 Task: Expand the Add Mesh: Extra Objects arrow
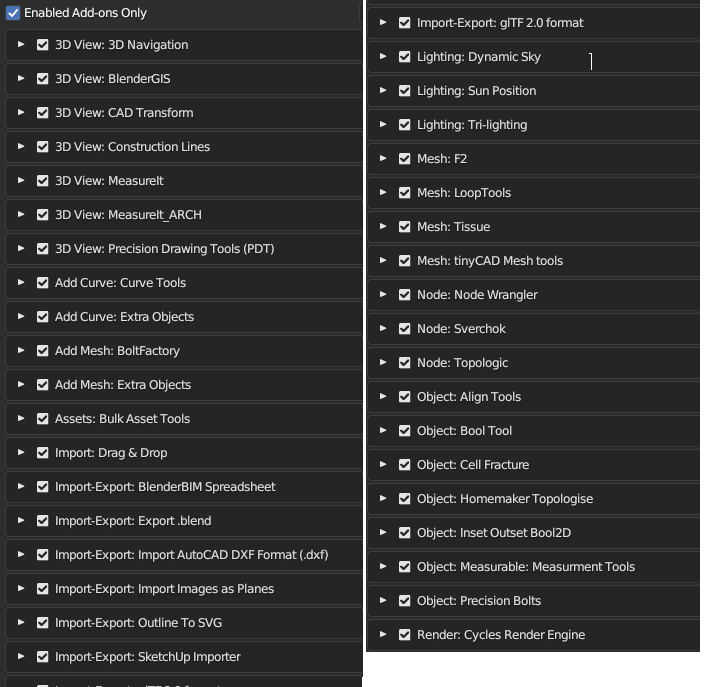pyautogui.click(x=21, y=385)
